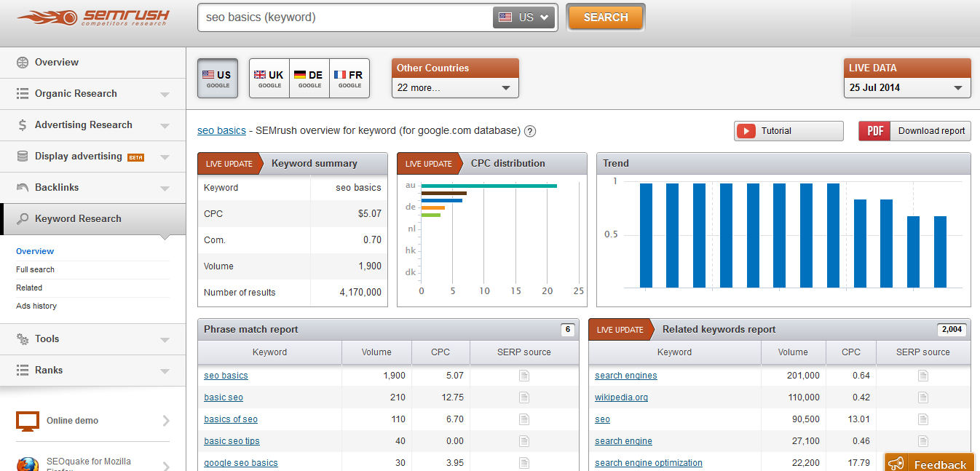Click the Online demo monitor icon
The width and height of the screenshot is (980, 471).
pos(28,421)
